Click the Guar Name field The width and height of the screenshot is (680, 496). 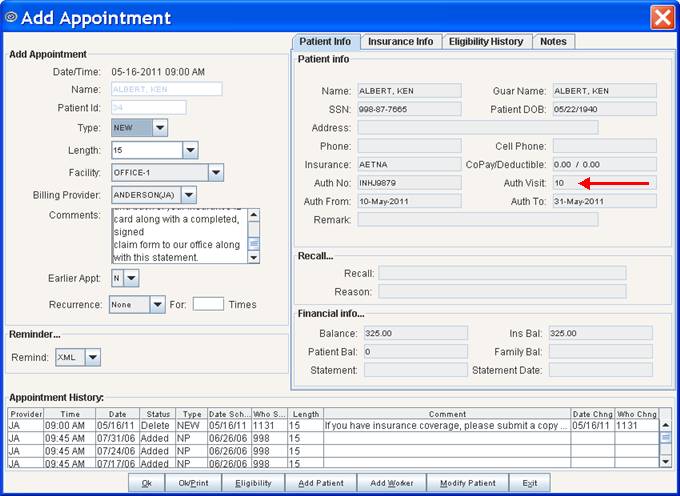(605, 91)
